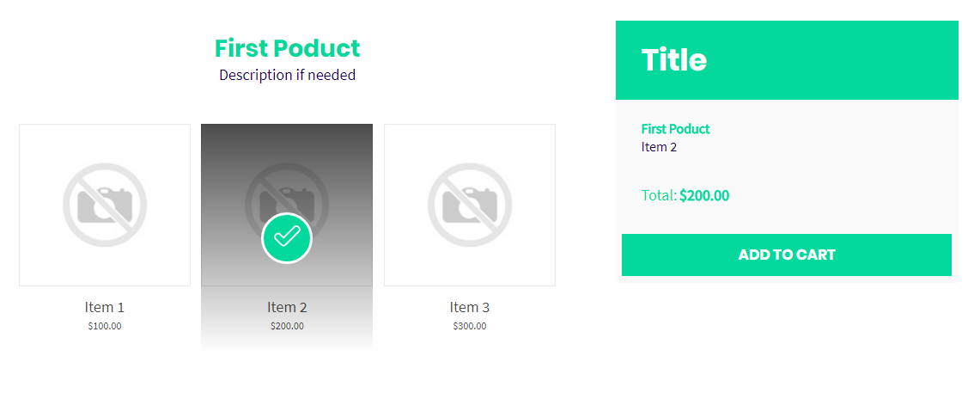Click the green checkmark on Item 2
Screen dimensions: 980x393
pos(287,238)
